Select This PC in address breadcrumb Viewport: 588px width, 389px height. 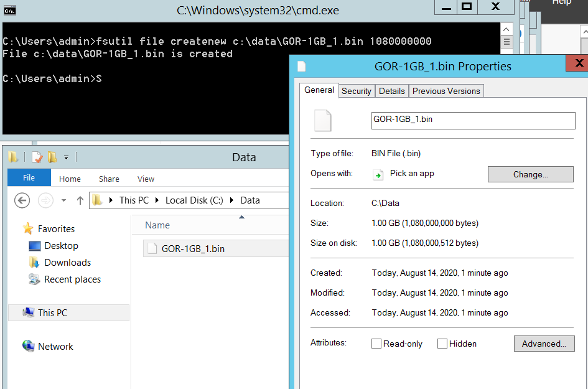[134, 200]
